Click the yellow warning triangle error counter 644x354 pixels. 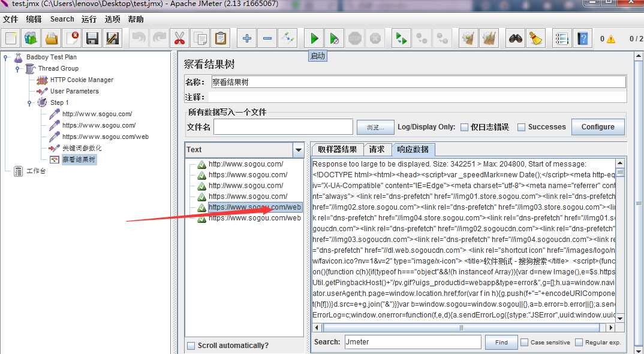point(611,39)
